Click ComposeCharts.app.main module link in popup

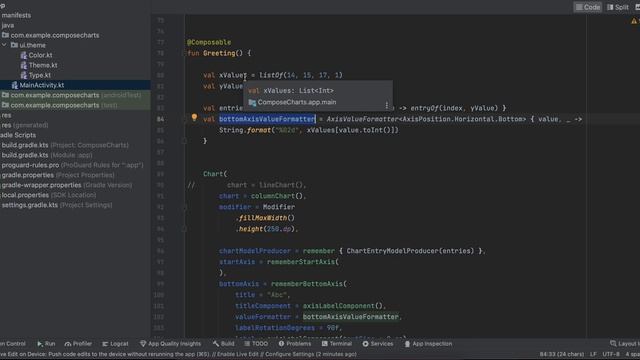(x=297, y=102)
